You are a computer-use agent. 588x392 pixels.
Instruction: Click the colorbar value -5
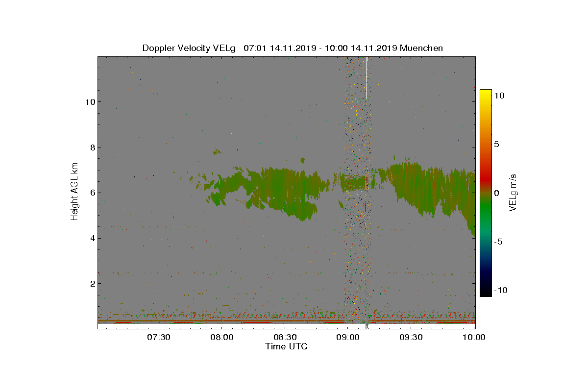[499, 242]
